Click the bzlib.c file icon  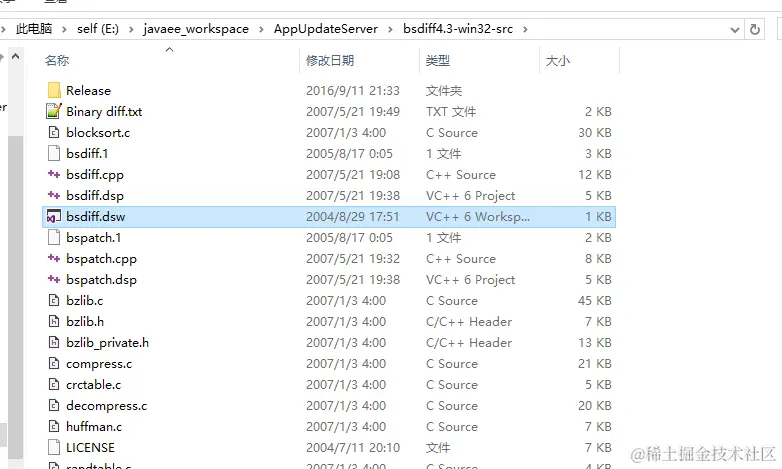54,300
